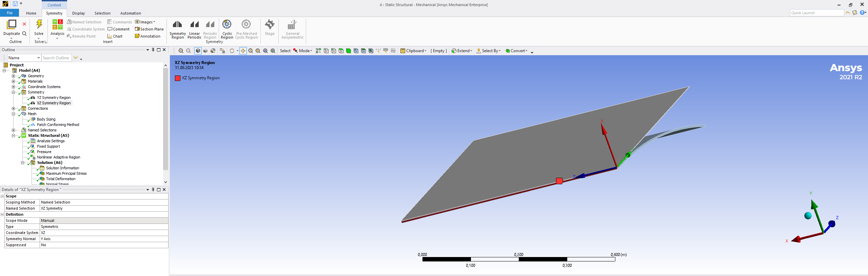Image resolution: width=868 pixels, height=276 pixels.
Task: Toggle the highlighted cube display style button
Action: tap(198, 51)
